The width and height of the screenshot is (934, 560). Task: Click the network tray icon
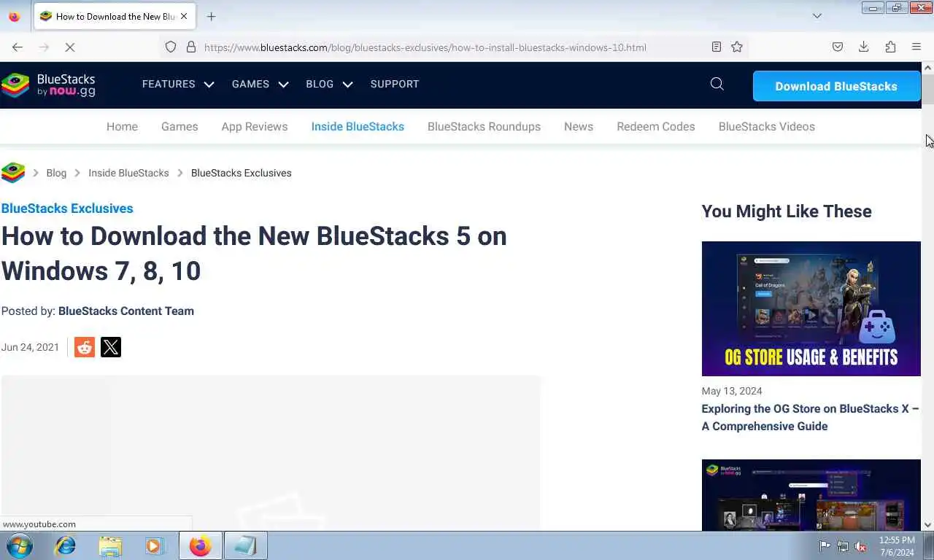[x=843, y=545]
